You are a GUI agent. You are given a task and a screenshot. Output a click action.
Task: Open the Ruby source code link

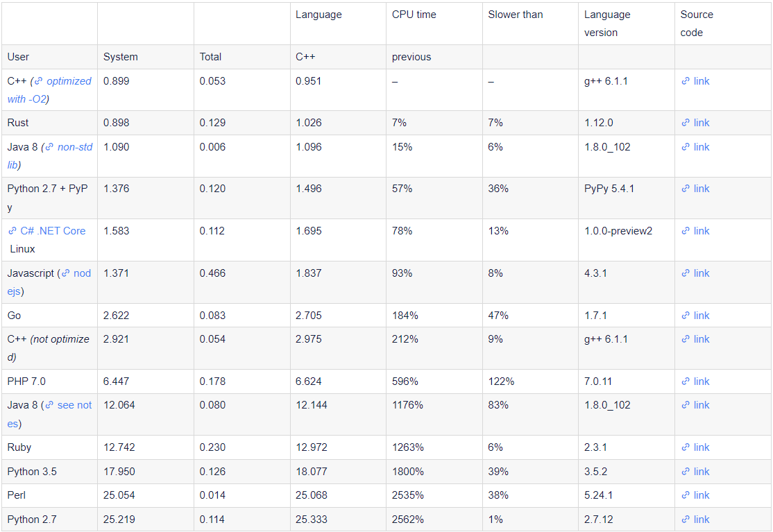(695, 447)
